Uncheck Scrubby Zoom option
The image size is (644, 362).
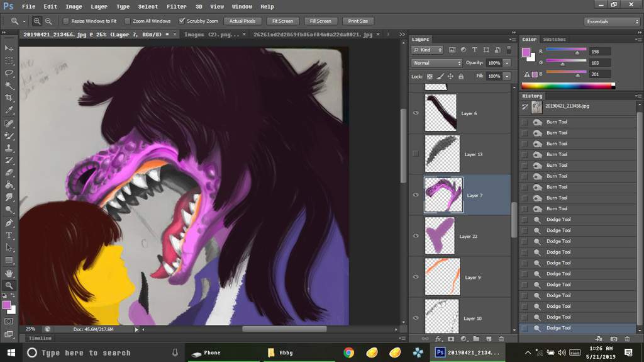(182, 21)
